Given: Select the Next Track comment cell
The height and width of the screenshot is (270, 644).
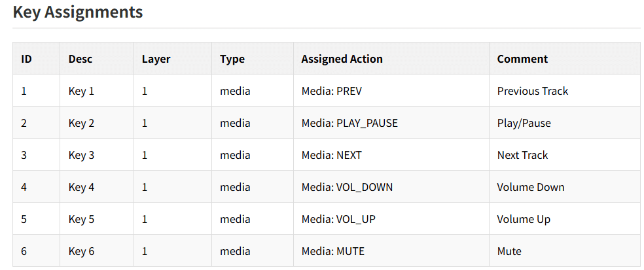Looking at the screenshot, I should pos(565,154).
